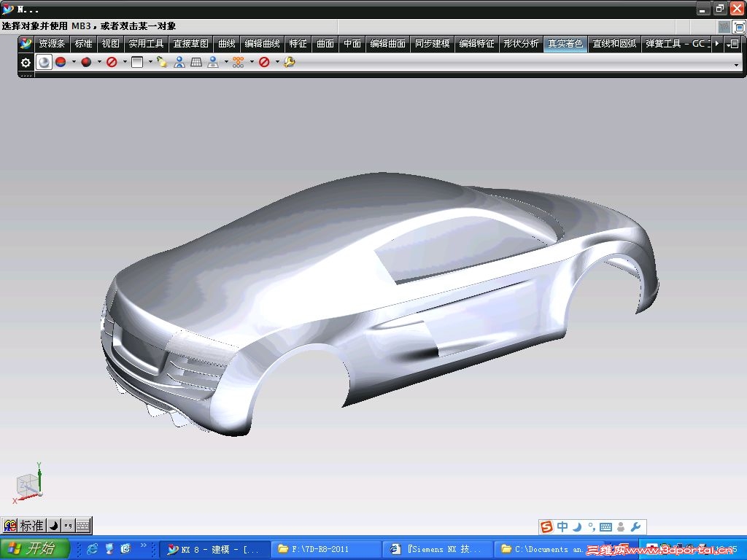Expand the gray floor figure dropdown
Viewport: 747px width, 560px height.
pos(226,62)
